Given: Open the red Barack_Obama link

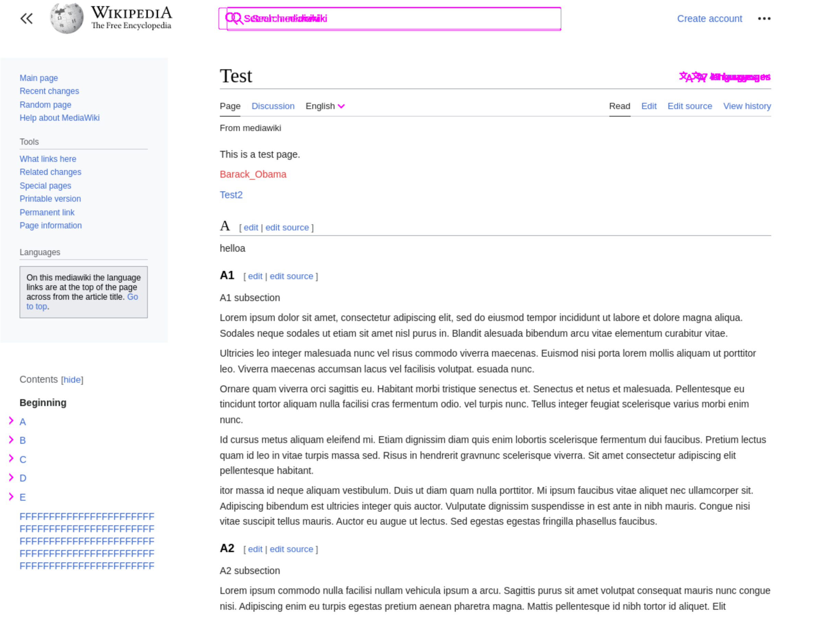Looking at the screenshot, I should 253,174.
